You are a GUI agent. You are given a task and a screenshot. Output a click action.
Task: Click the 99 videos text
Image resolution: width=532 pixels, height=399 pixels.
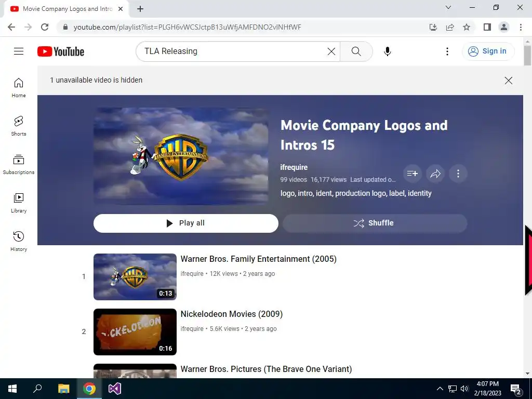pyautogui.click(x=294, y=180)
